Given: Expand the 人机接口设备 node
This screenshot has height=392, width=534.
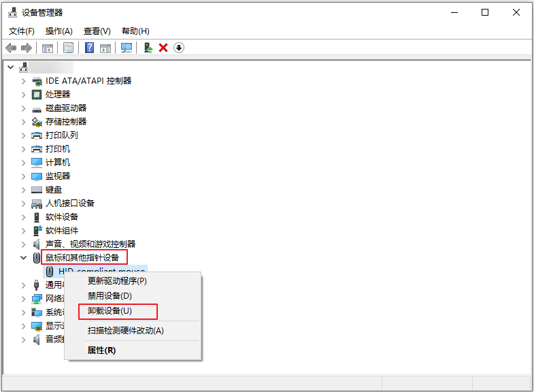Looking at the screenshot, I should click(x=24, y=203).
